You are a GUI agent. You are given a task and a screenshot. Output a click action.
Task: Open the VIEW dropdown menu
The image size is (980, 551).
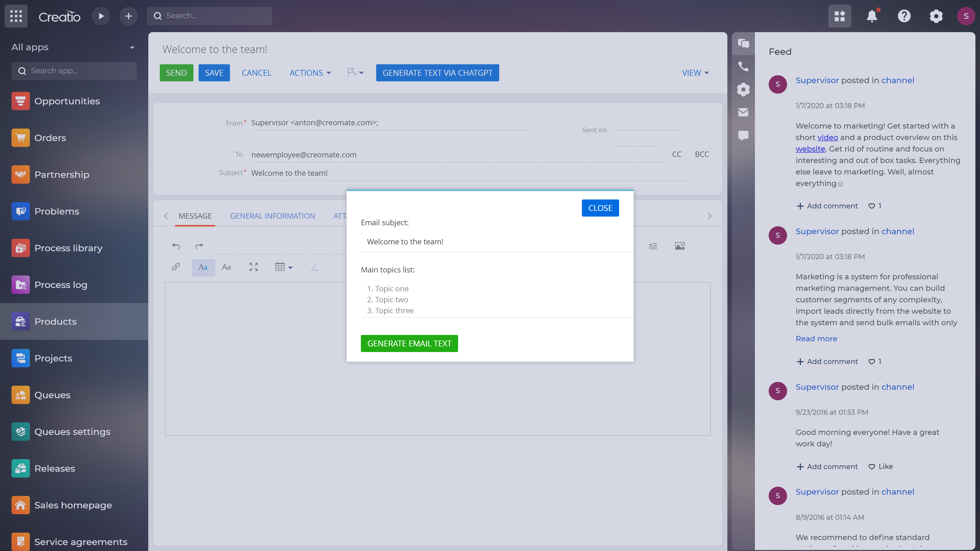[695, 73]
